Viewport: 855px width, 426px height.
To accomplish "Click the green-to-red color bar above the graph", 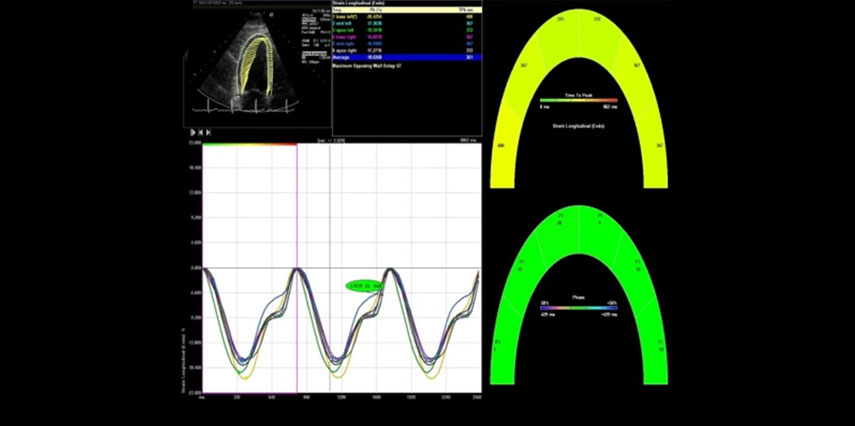I will pos(250,144).
